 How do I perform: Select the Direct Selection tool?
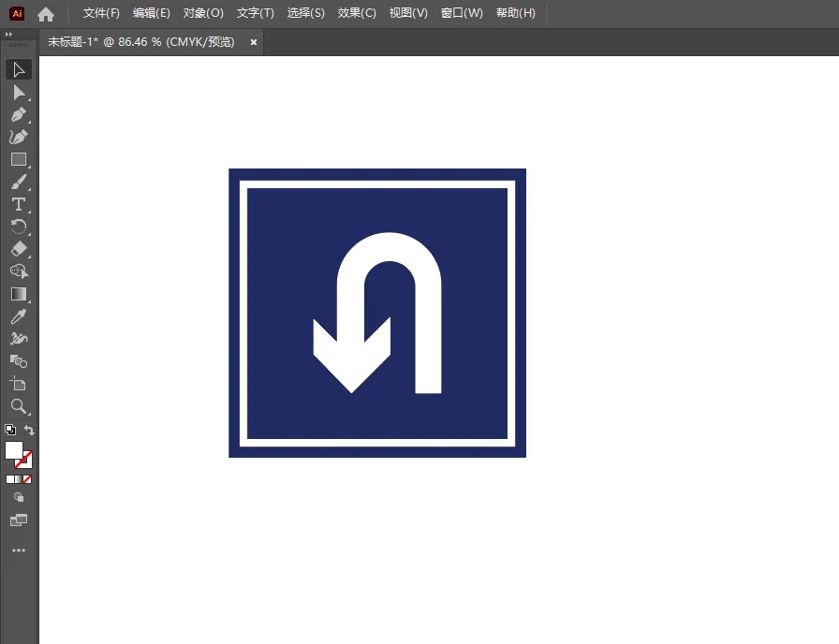coord(19,93)
